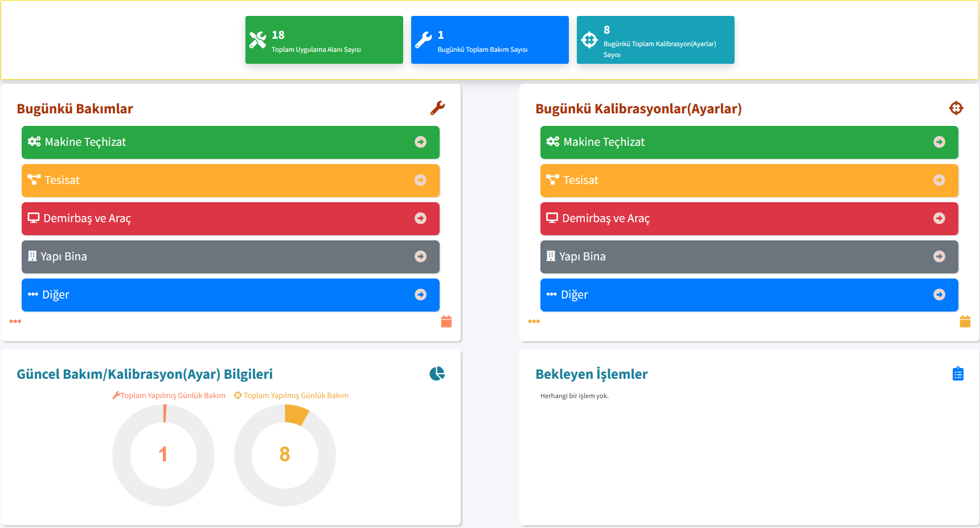The width and height of the screenshot is (980, 528).
Task: Click the wrench icon in Bugünkü Bakımlar header
Action: (437, 108)
